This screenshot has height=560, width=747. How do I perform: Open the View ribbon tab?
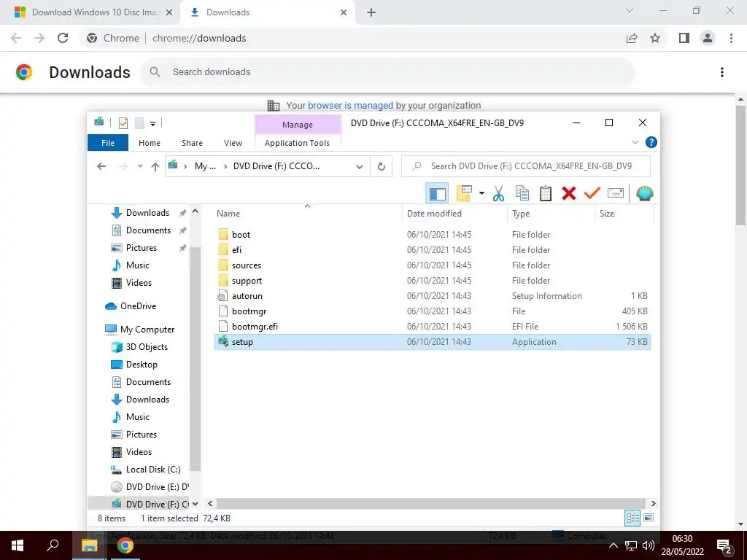pos(233,143)
